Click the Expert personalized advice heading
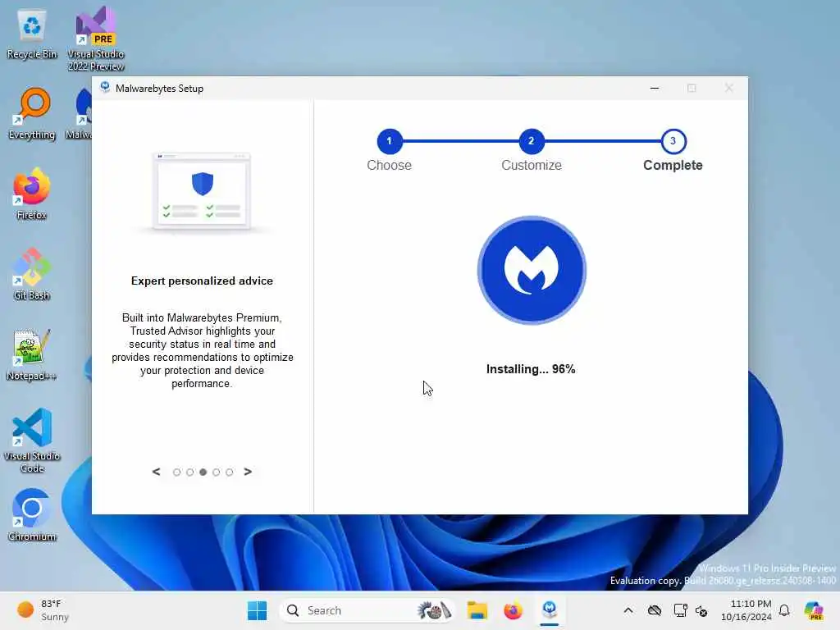The image size is (840, 630). (x=202, y=281)
